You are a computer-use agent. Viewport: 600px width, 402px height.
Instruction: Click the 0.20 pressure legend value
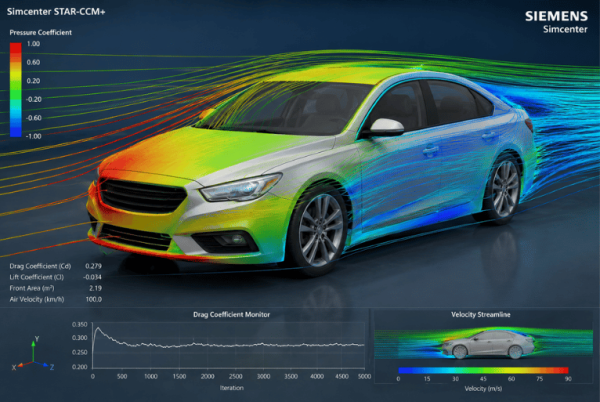(x=33, y=81)
